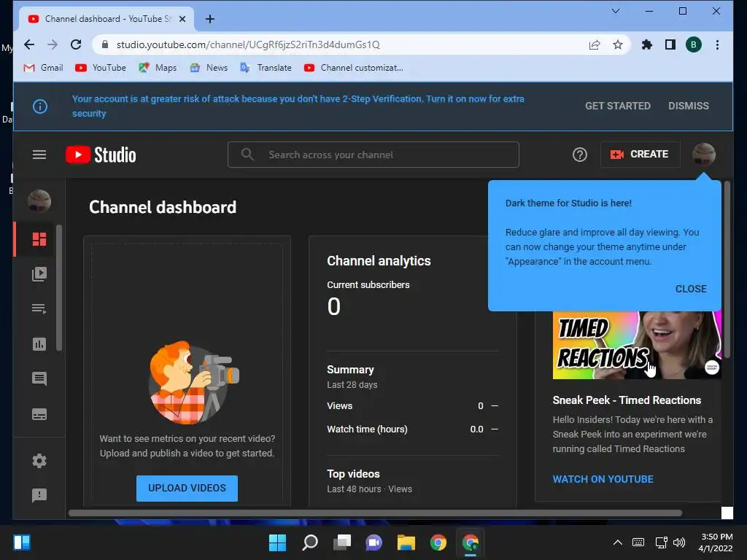747x560 pixels.
Task: Go back in the browser
Action: click(29, 44)
